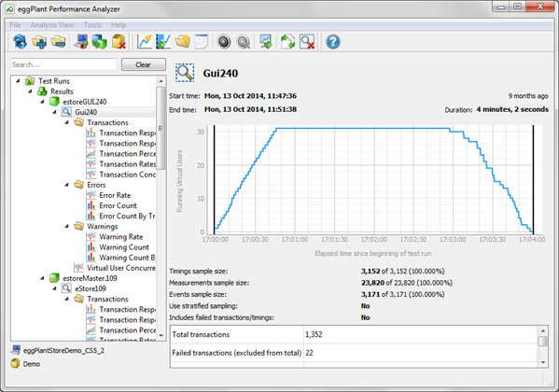
Task: Collapse the estoreGUI.240 tree node
Action: (42, 102)
